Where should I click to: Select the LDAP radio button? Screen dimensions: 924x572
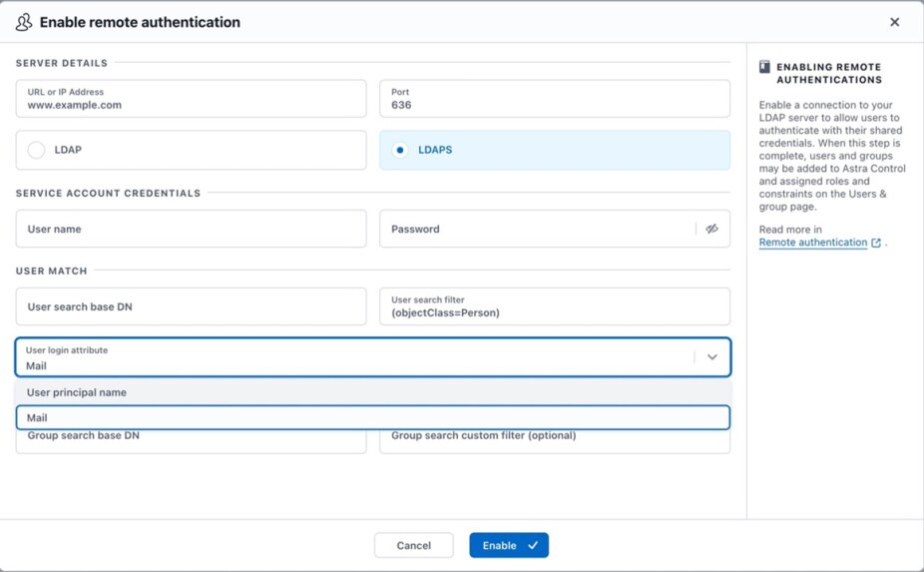click(37, 150)
